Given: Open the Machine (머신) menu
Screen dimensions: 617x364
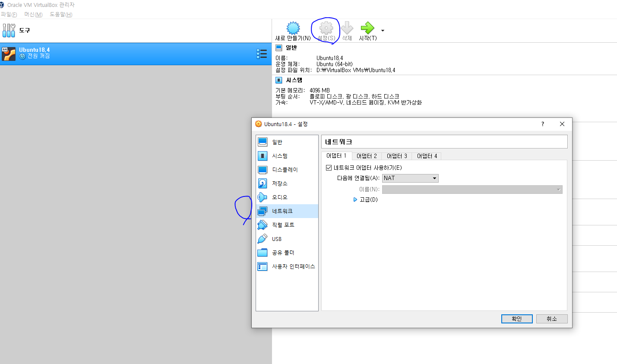Looking at the screenshot, I should (33, 14).
